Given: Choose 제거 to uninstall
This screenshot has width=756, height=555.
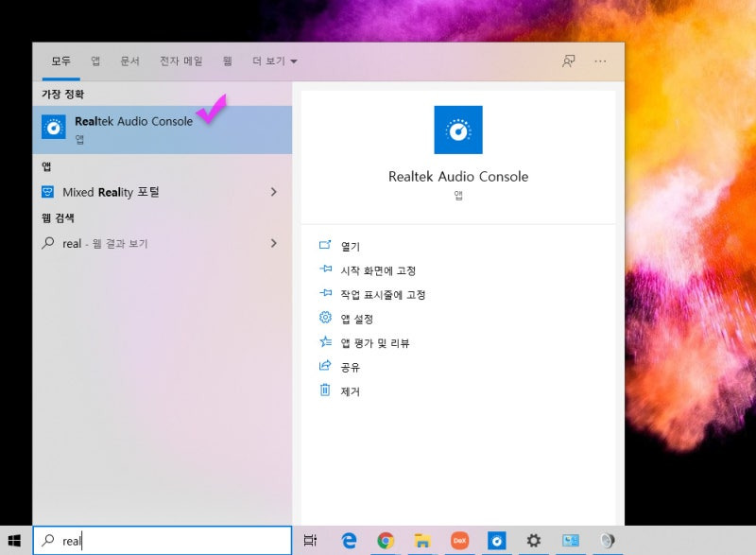Looking at the screenshot, I should [x=350, y=391].
